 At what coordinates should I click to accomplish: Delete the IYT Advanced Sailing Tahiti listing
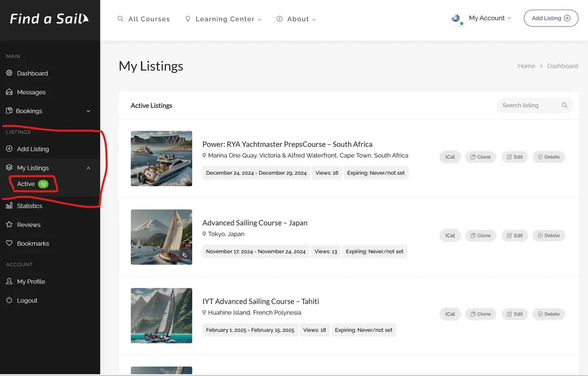pos(548,314)
